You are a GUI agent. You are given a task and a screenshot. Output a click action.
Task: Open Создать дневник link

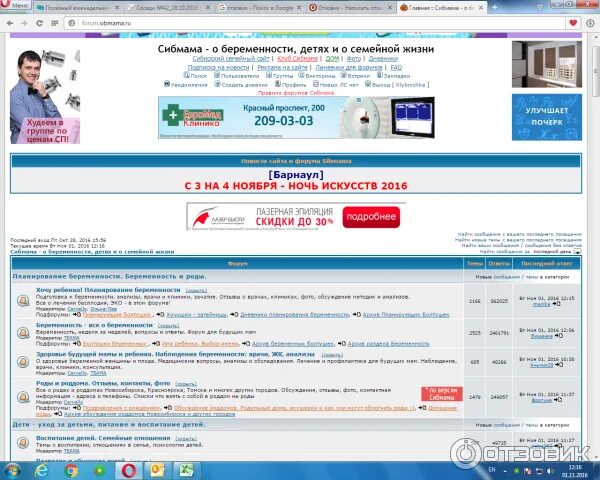tap(241, 85)
